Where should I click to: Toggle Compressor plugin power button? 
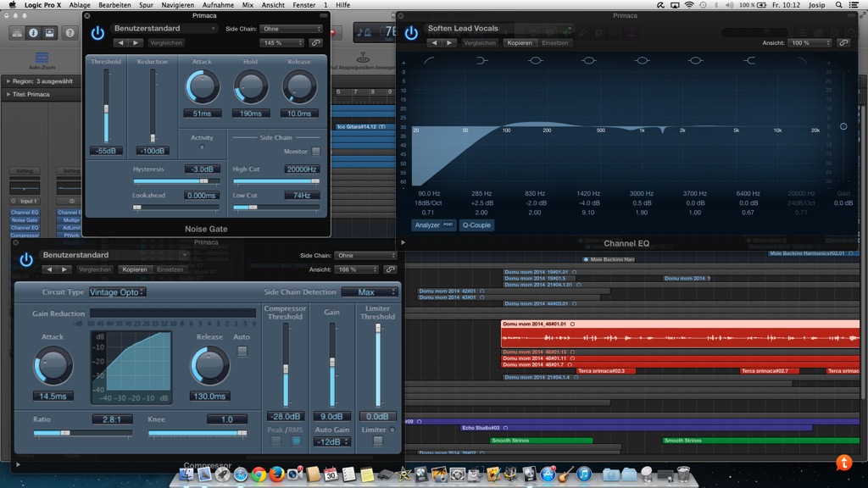click(x=26, y=259)
